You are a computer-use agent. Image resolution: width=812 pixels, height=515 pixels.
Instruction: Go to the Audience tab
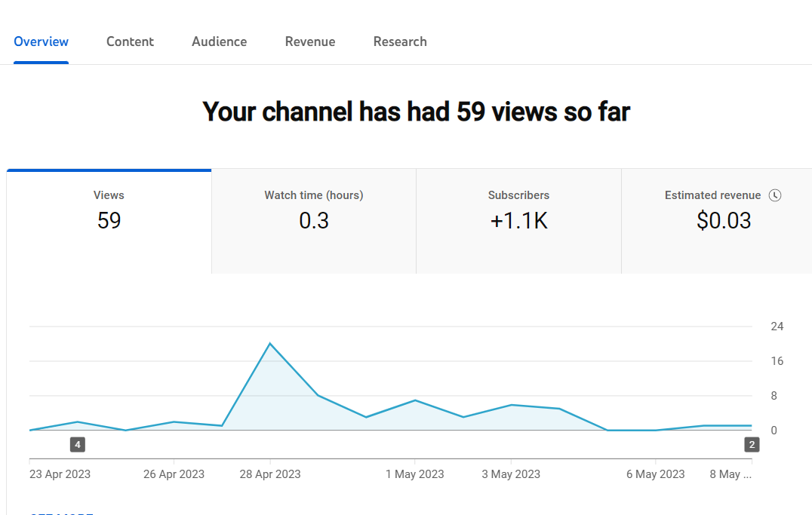pyautogui.click(x=219, y=41)
